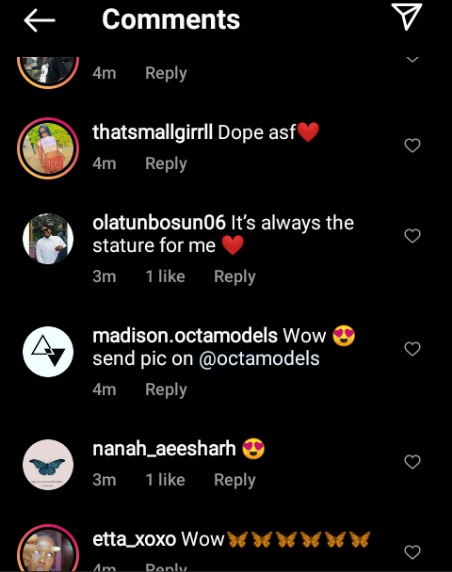Like madison.octamodels' comment with the heart
Image resolution: width=452 pixels, height=572 pixels.
tap(413, 349)
